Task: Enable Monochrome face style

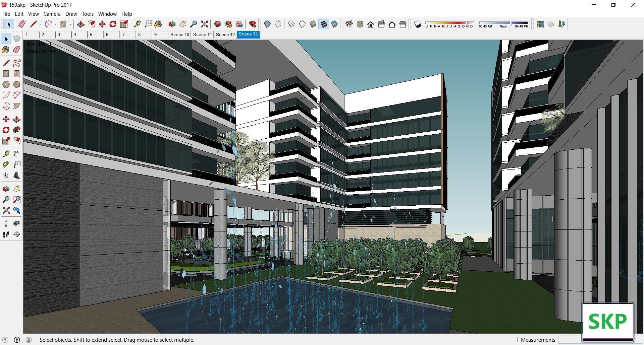Action: tap(334, 24)
